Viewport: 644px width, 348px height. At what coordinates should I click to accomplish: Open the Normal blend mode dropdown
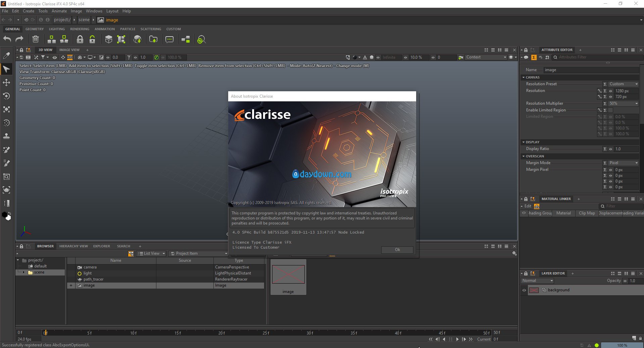click(537, 281)
